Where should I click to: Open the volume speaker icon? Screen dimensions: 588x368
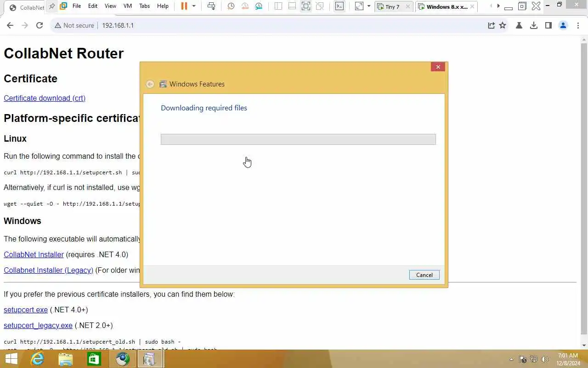[x=545, y=359]
